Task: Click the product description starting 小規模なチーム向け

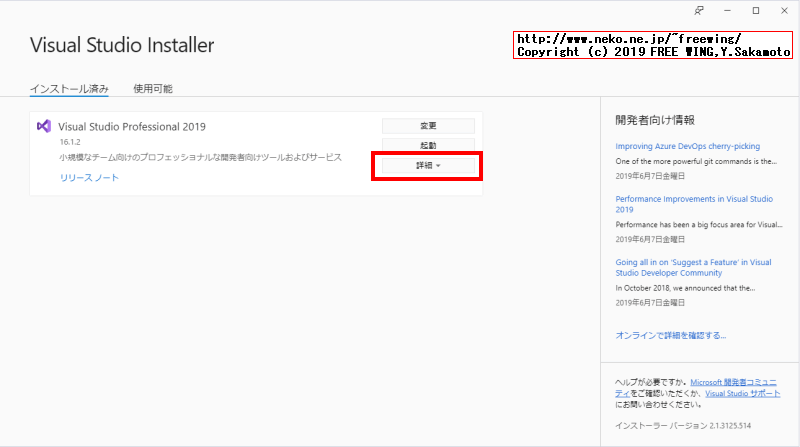Action: click(x=200, y=157)
